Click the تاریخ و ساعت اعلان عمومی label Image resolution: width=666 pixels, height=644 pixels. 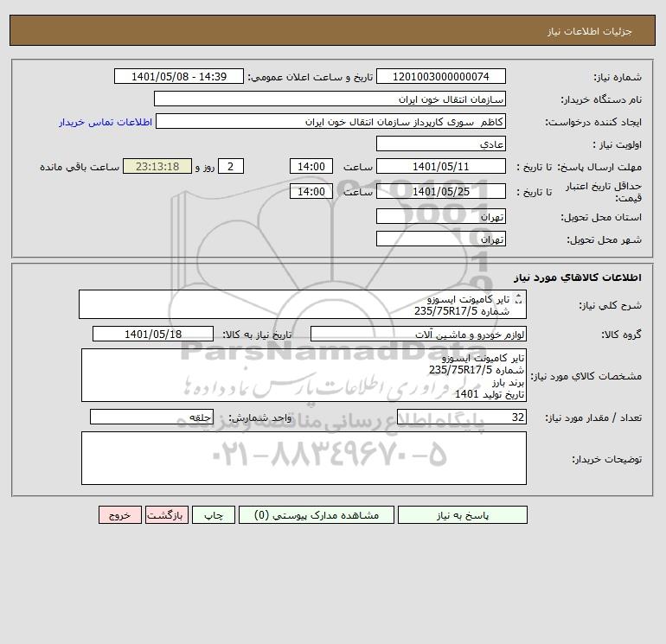310,77
